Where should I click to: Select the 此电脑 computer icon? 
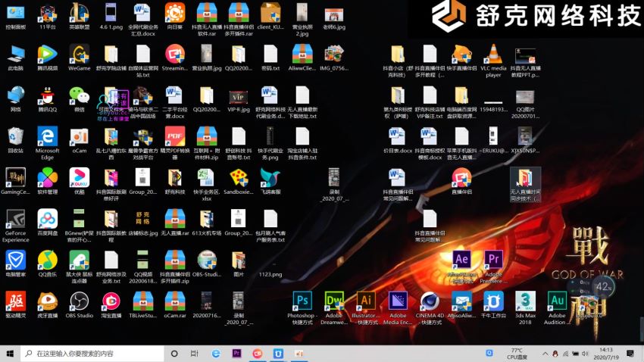coord(16,54)
